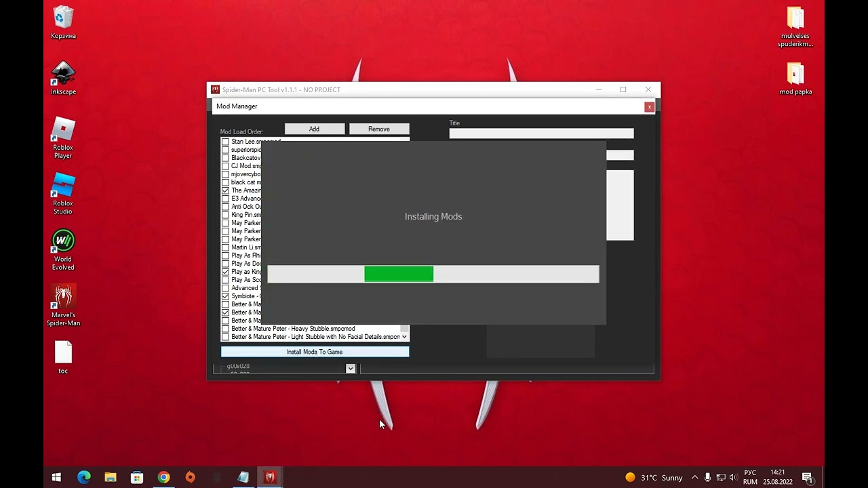Uncheck The Amazin… mod checkbox

pos(226,190)
